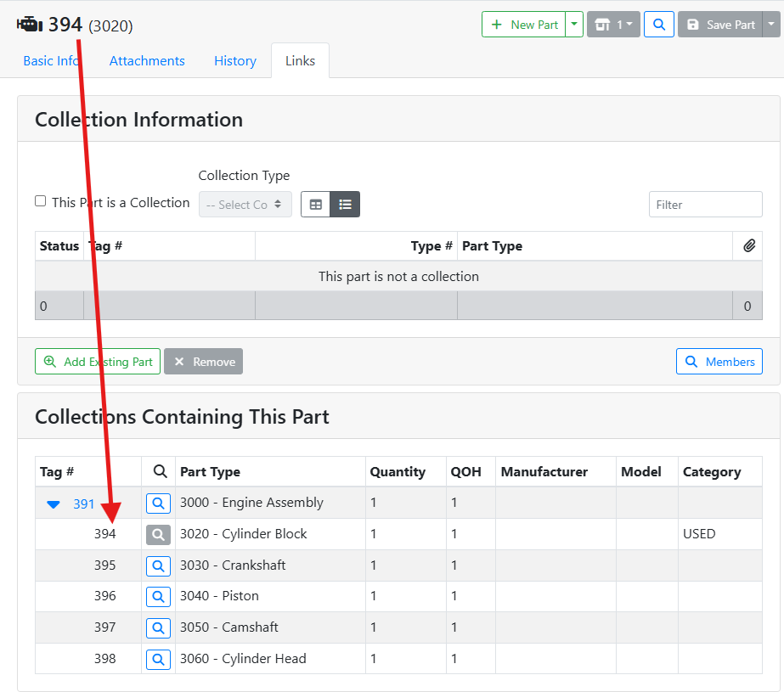784x692 pixels.
Task: Switch to the Attachments tab
Action: pos(147,61)
